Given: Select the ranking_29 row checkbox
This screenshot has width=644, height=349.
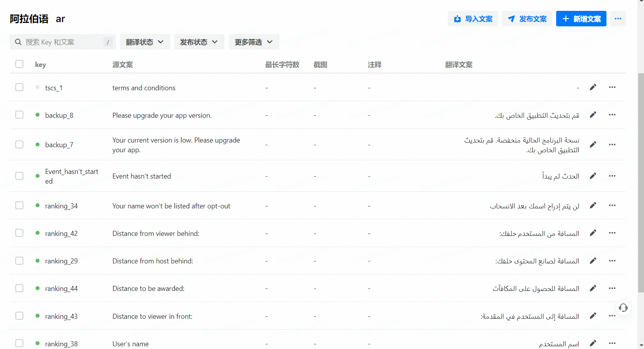Looking at the screenshot, I should point(19,261).
